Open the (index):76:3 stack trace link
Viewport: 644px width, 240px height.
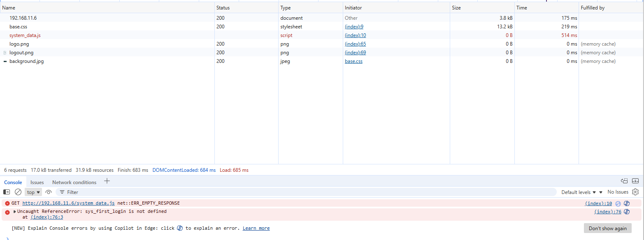tap(46, 217)
